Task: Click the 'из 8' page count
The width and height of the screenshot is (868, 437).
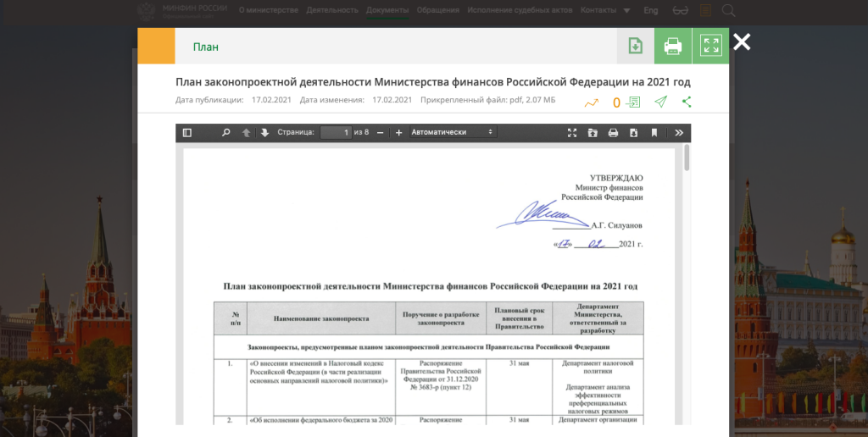Action: (361, 133)
